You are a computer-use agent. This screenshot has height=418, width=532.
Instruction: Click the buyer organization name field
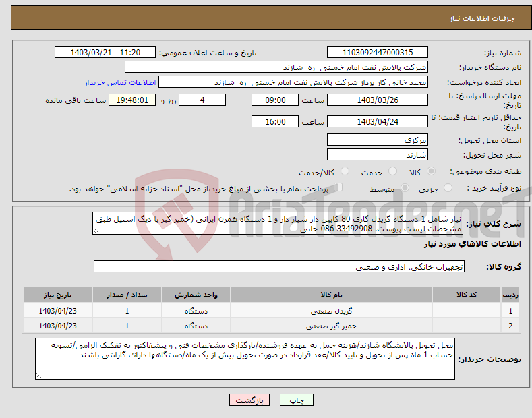tap(276, 67)
